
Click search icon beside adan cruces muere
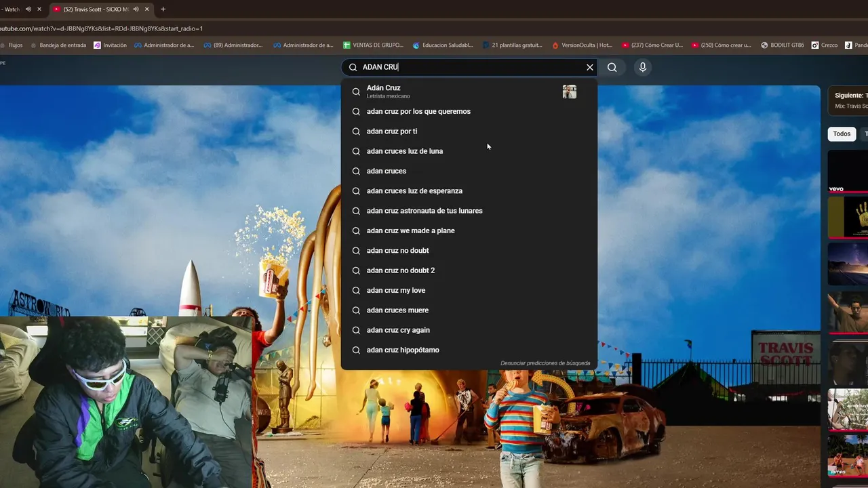point(356,310)
